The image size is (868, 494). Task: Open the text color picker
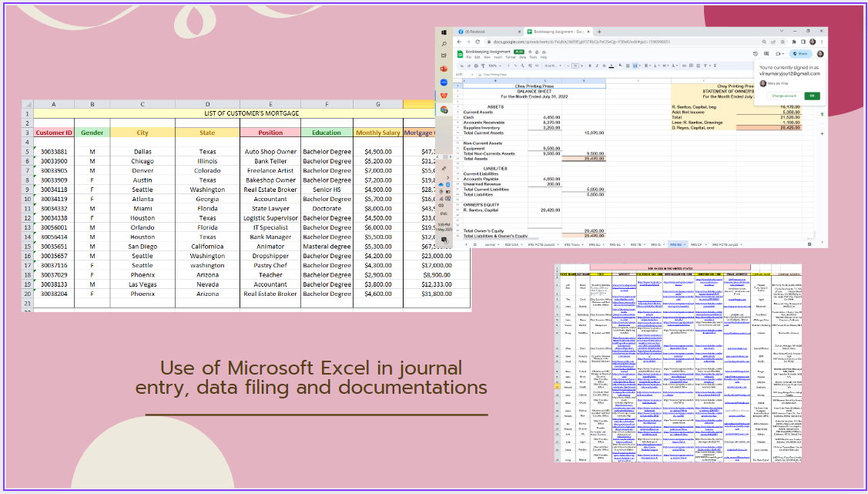(x=612, y=66)
